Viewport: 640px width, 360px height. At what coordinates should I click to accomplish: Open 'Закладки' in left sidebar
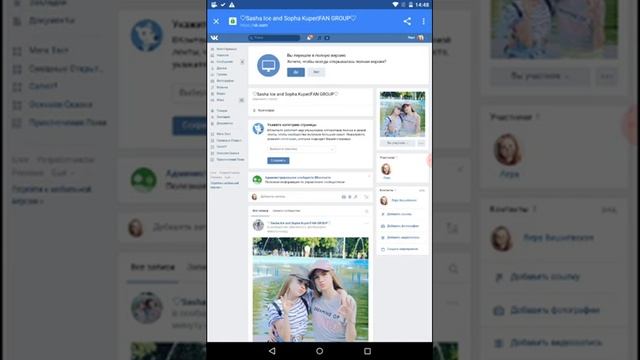(223, 117)
